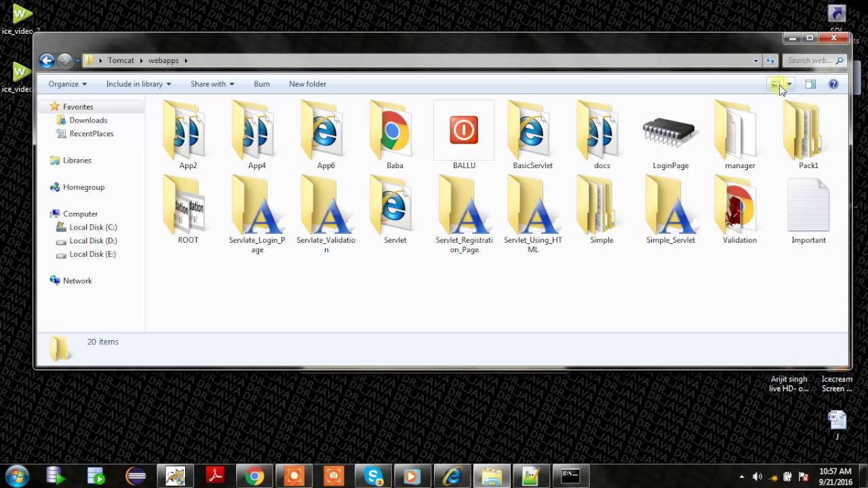Open the Simple folder

[x=602, y=210]
